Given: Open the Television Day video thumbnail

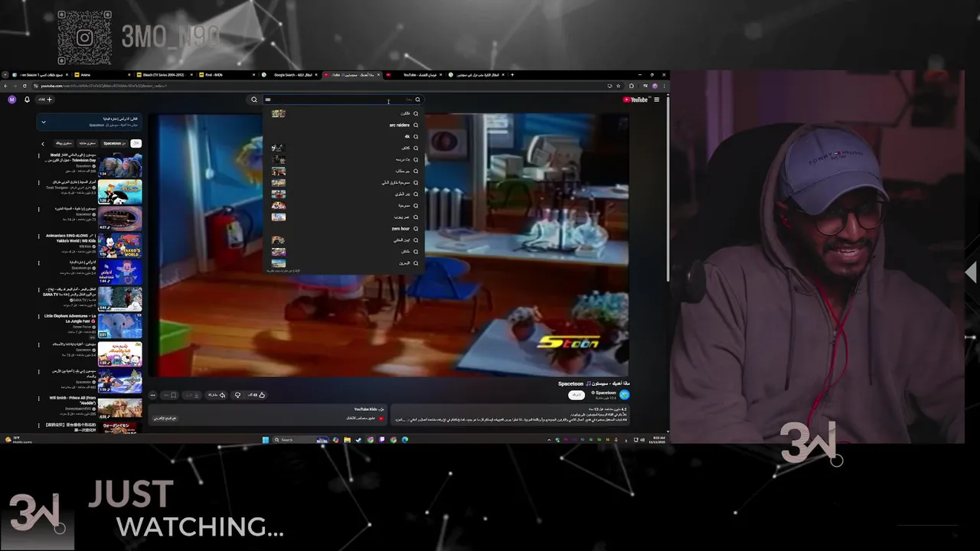Looking at the screenshot, I should click(120, 165).
